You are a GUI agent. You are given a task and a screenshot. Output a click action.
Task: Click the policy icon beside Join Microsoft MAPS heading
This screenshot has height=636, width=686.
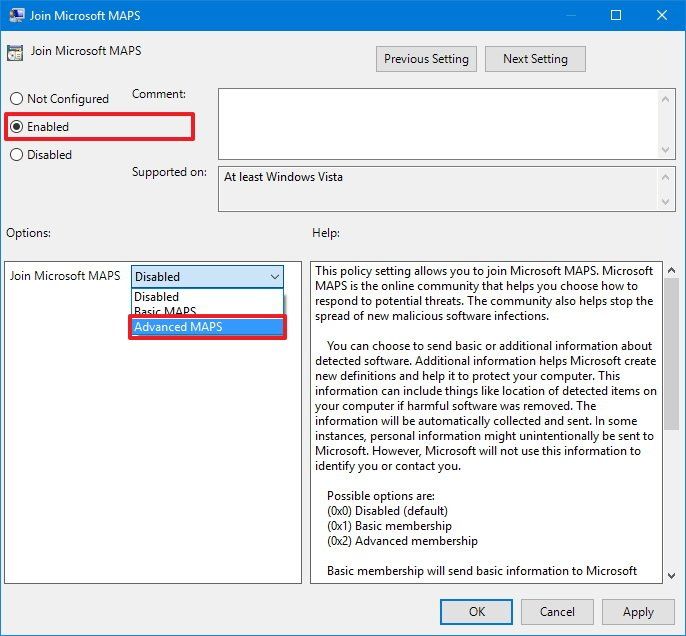coord(15,53)
